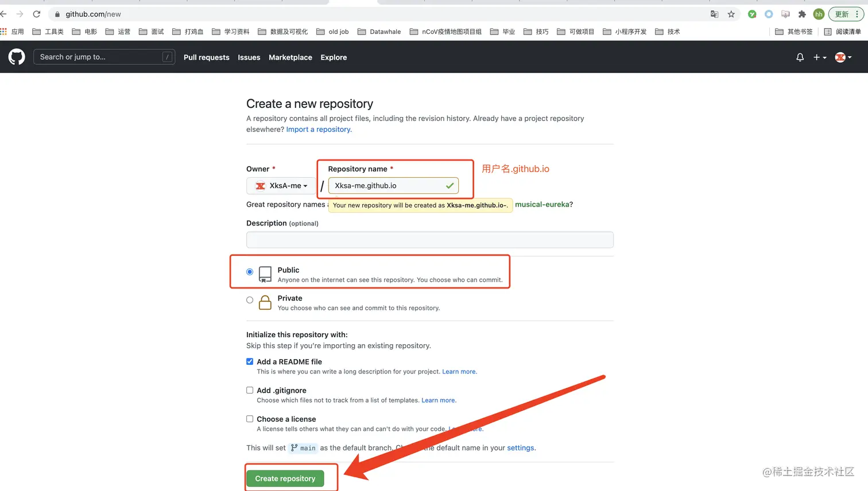868x491 pixels.
Task: Click the main branch label
Action: [x=303, y=448]
